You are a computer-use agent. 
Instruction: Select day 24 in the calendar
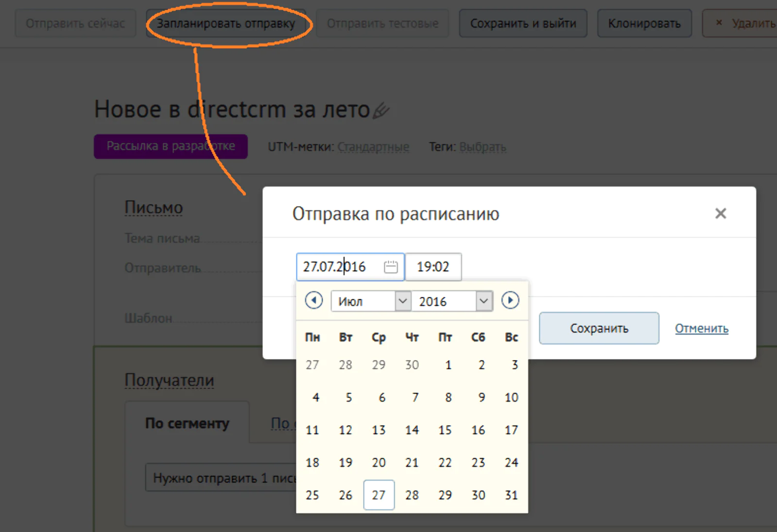coord(511,463)
